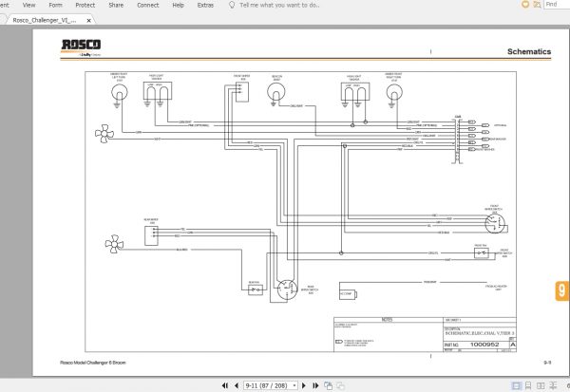Select single page view mode
The height and width of the screenshot is (392, 570).
pyautogui.click(x=516, y=385)
